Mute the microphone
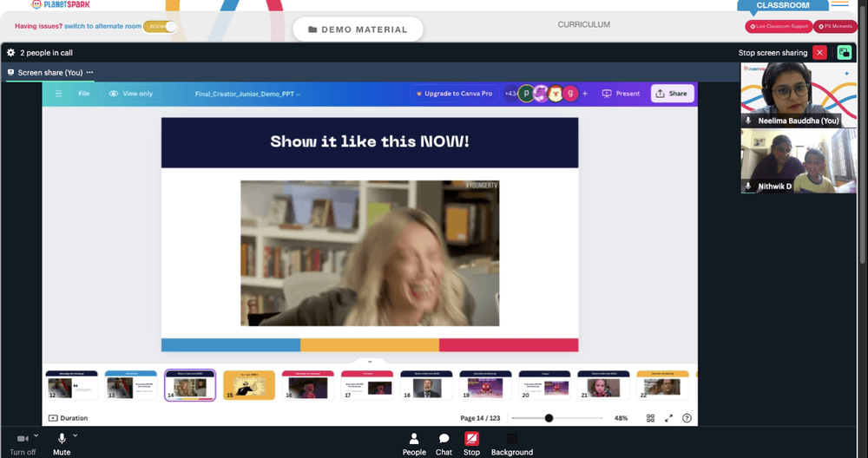 pyautogui.click(x=62, y=444)
